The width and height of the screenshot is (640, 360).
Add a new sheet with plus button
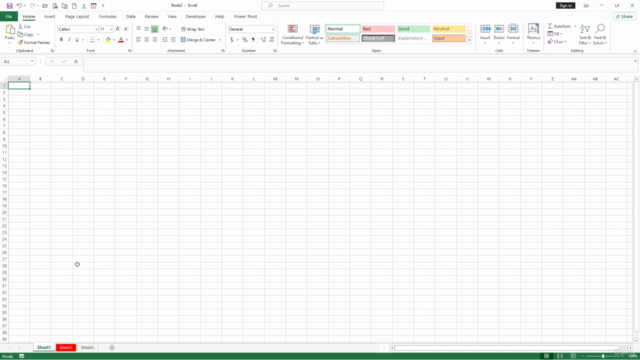point(112,347)
